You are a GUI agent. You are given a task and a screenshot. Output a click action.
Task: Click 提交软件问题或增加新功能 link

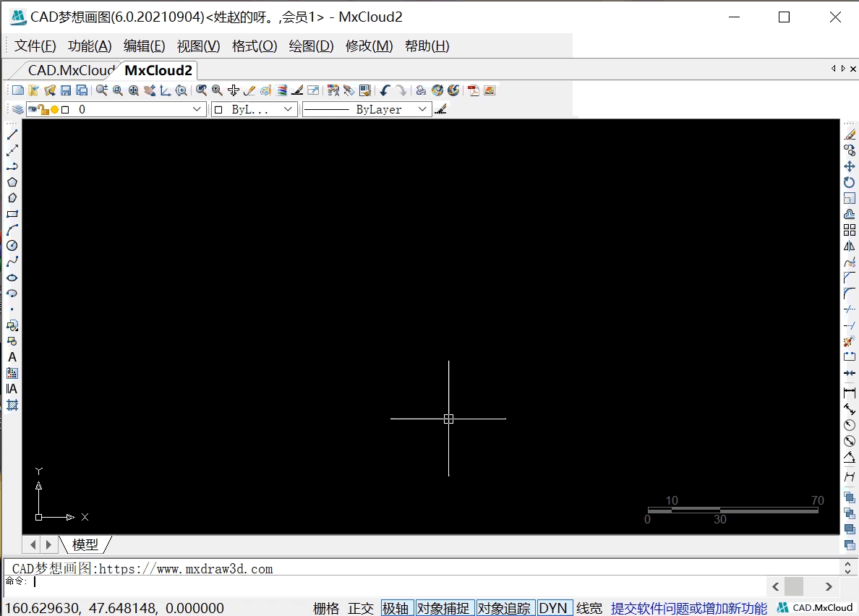tap(689, 608)
